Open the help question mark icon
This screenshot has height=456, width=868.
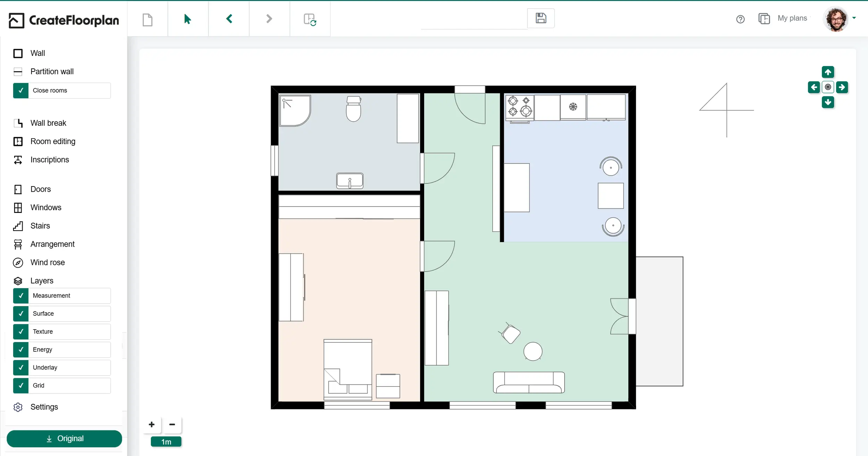[740, 19]
